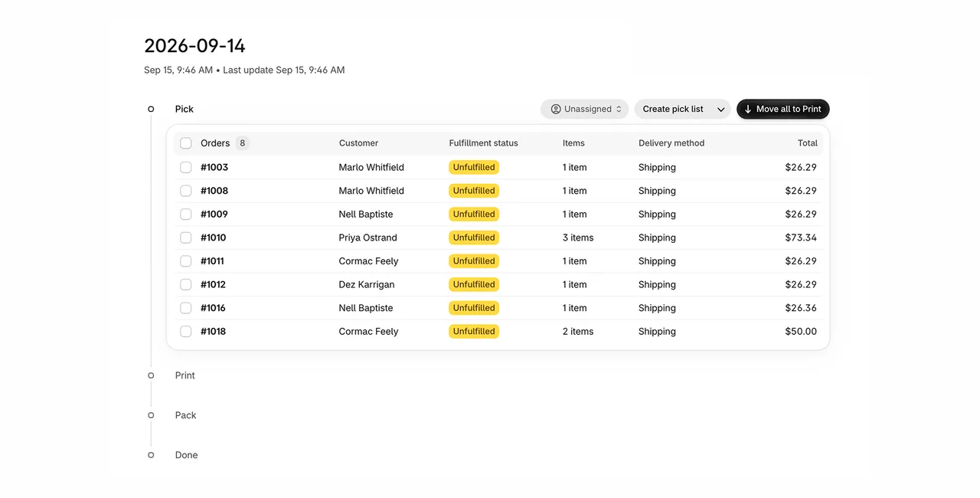The width and height of the screenshot is (980, 498).
Task: Click the down arrow icon on Move all to Print
Action: point(748,109)
